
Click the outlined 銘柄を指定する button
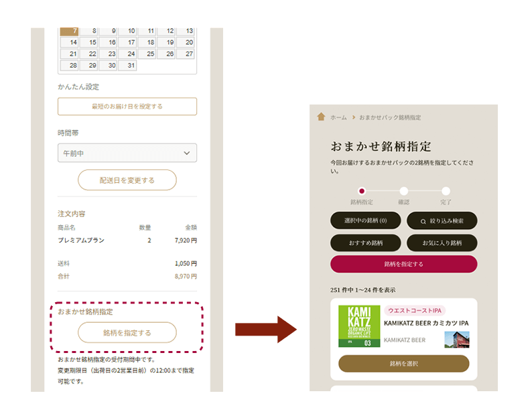[127, 332]
